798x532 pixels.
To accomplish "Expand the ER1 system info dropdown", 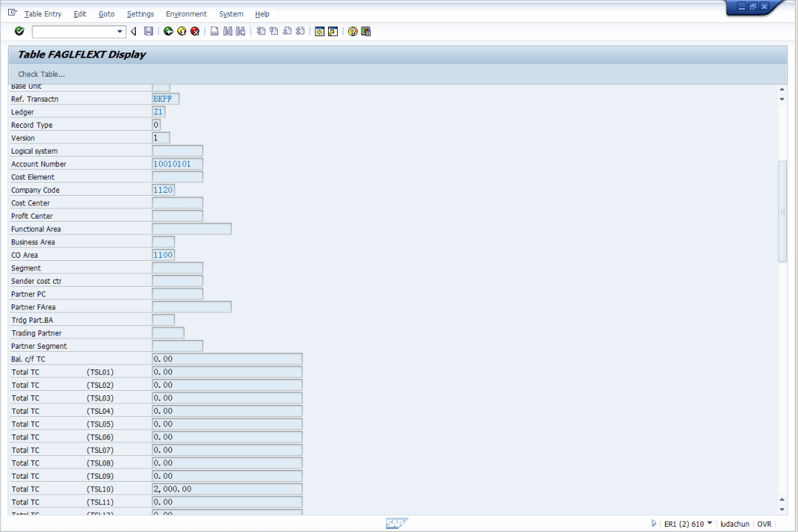I will pos(710,523).
